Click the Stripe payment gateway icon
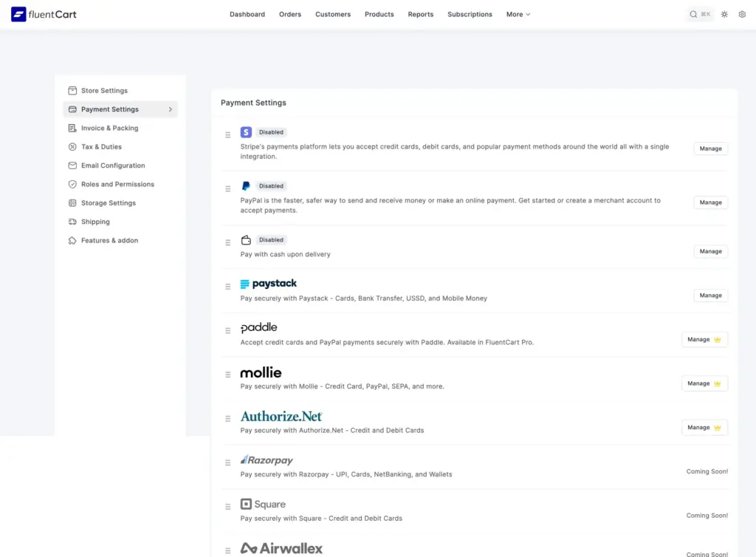Screen dimensions: 756x557 [246, 131]
